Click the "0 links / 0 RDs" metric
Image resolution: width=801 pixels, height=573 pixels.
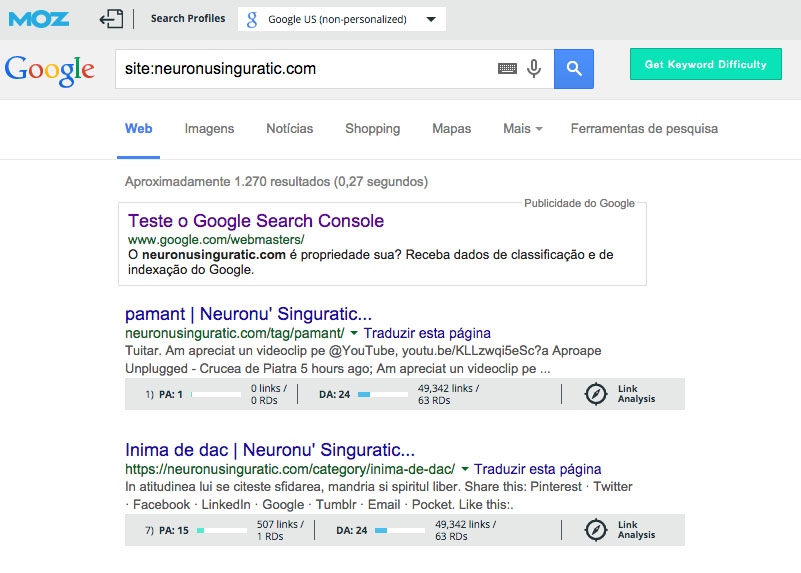click(x=269, y=394)
